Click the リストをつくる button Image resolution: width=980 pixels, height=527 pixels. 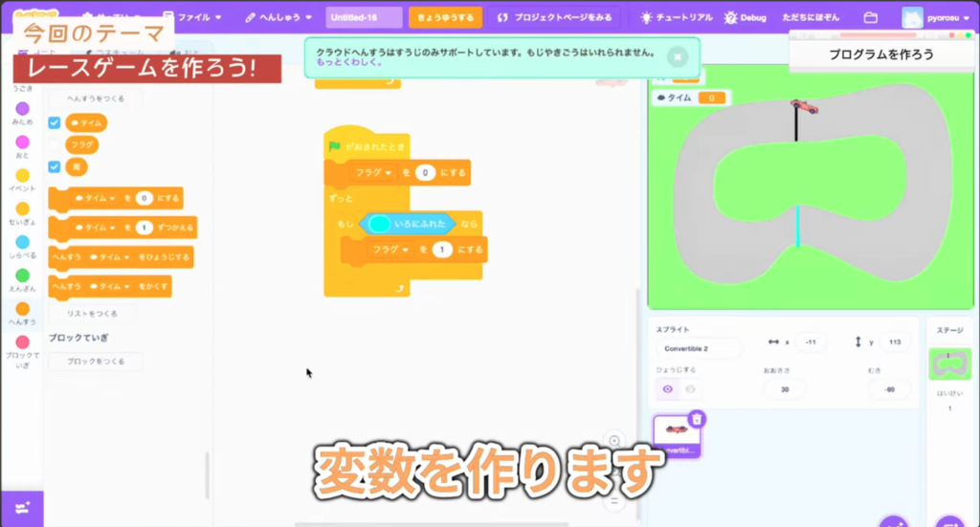tap(92, 314)
